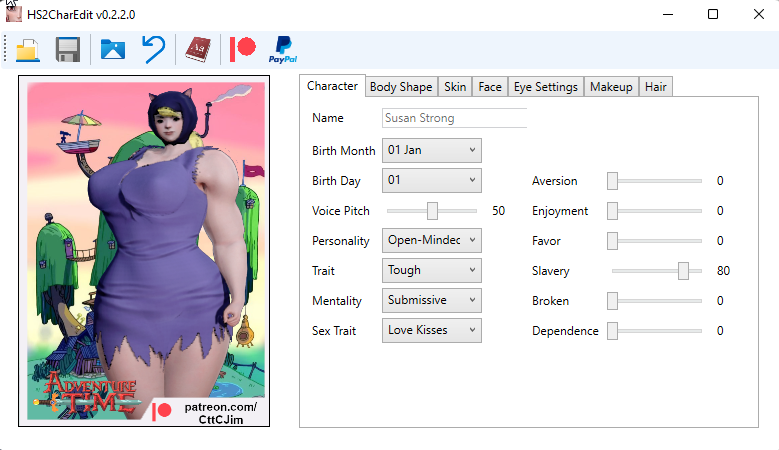Open Patreon toolbar icon
The width and height of the screenshot is (779, 450).
tap(242, 49)
